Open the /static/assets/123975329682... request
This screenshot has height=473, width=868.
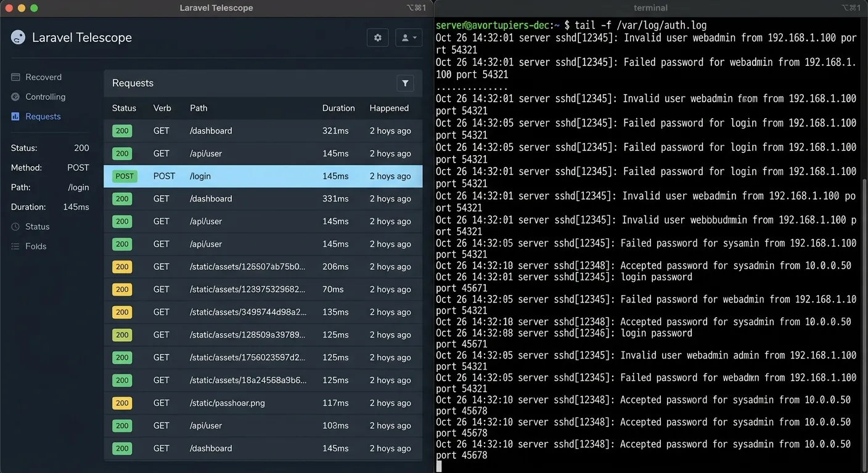(x=248, y=289)
